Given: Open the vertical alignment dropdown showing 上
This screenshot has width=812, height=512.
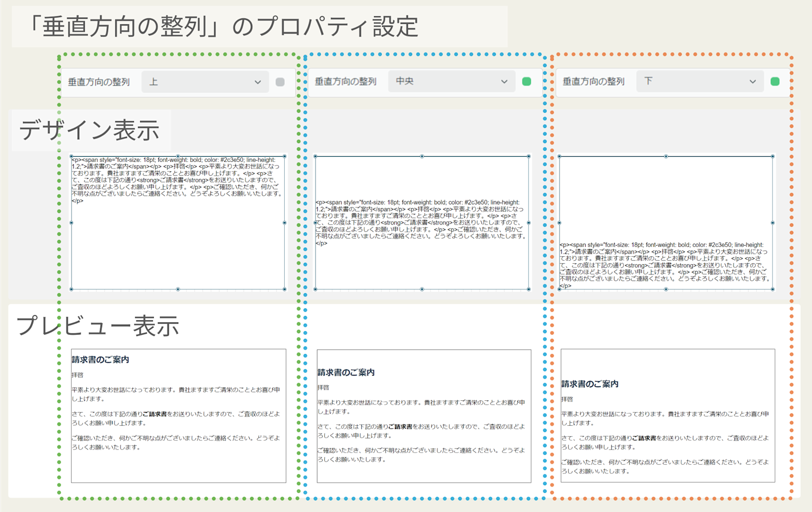Looking at the screenshot, I should [205, 82].
